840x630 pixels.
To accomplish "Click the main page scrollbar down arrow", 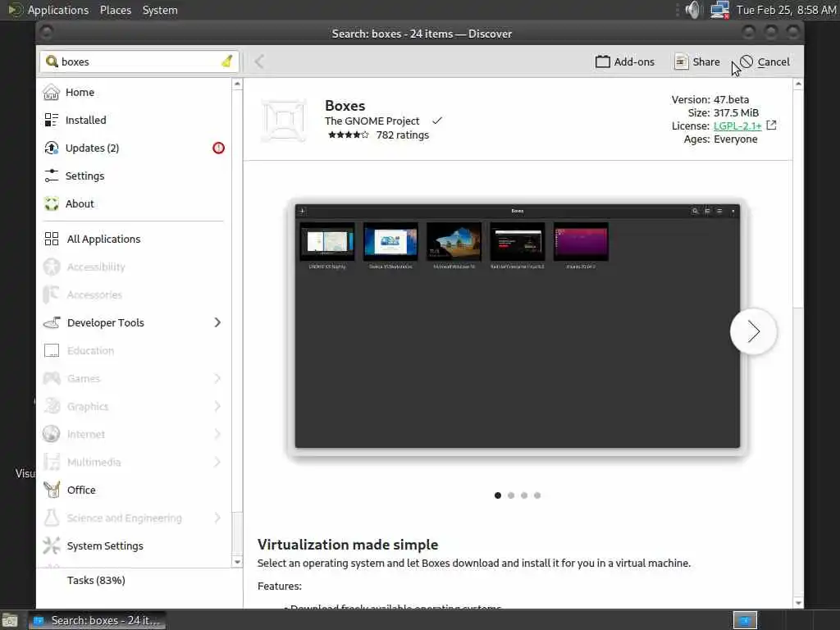I will (798, 603).
